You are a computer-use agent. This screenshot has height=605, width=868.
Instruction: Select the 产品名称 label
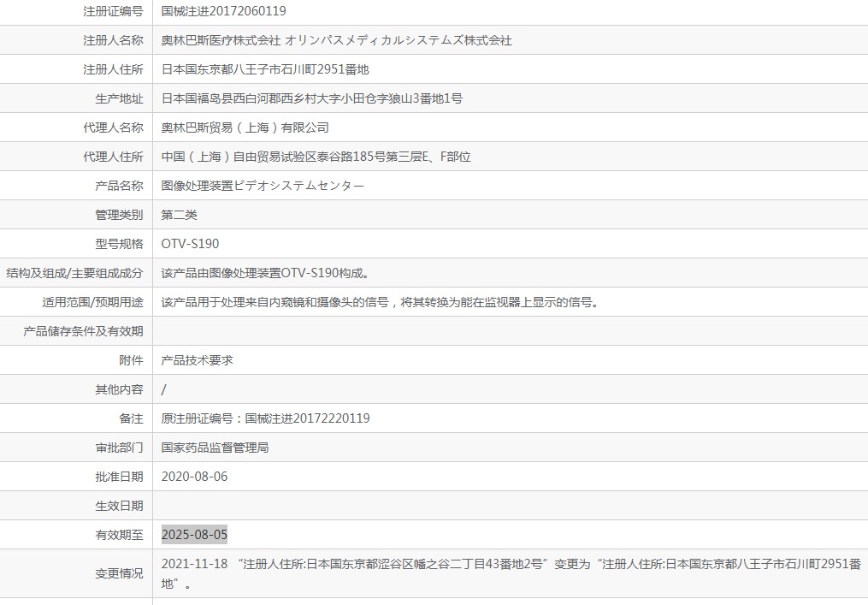[119, 186]
